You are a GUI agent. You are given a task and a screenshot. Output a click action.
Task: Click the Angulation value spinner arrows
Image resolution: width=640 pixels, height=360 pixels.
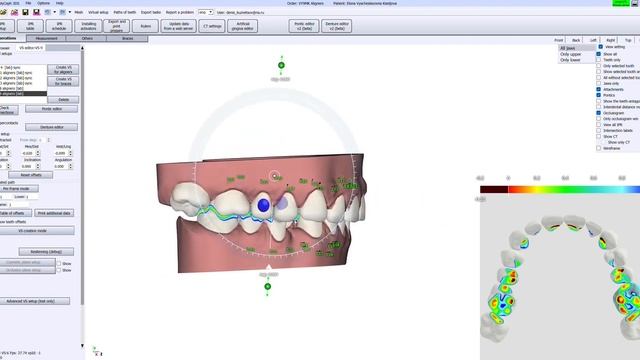[x=71, y=166]
